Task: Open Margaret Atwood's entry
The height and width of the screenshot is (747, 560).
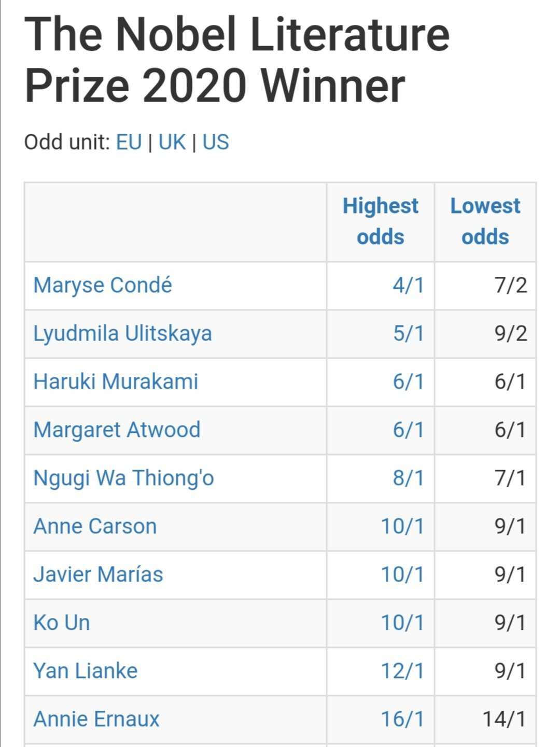Action: [117, 430]
